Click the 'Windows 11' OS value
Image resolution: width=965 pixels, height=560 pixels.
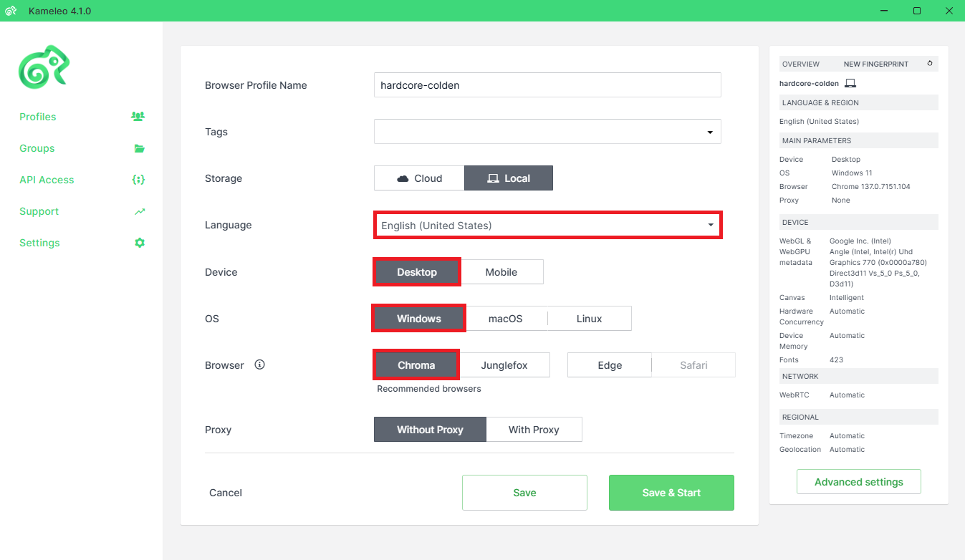coord(852,173)
